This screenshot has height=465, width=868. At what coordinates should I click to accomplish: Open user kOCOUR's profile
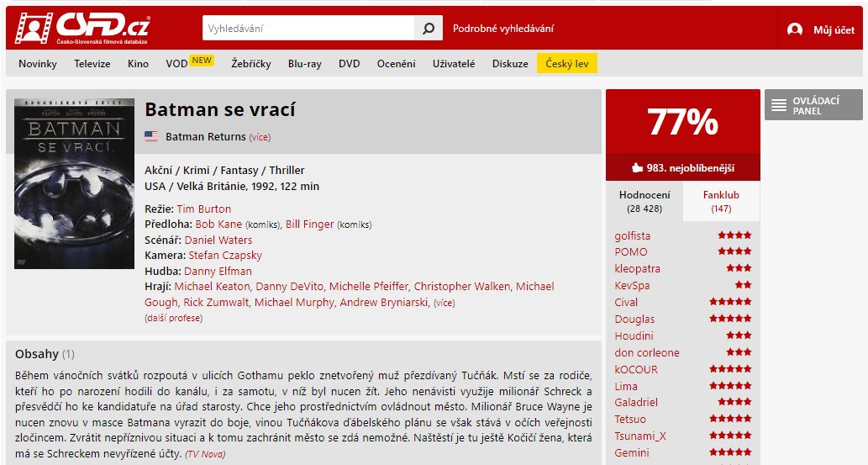636,370
